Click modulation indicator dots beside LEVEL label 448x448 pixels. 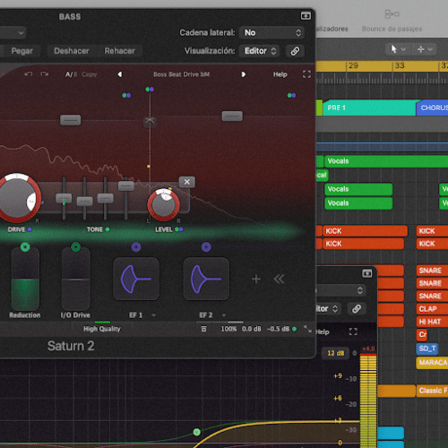pos(179,229)
